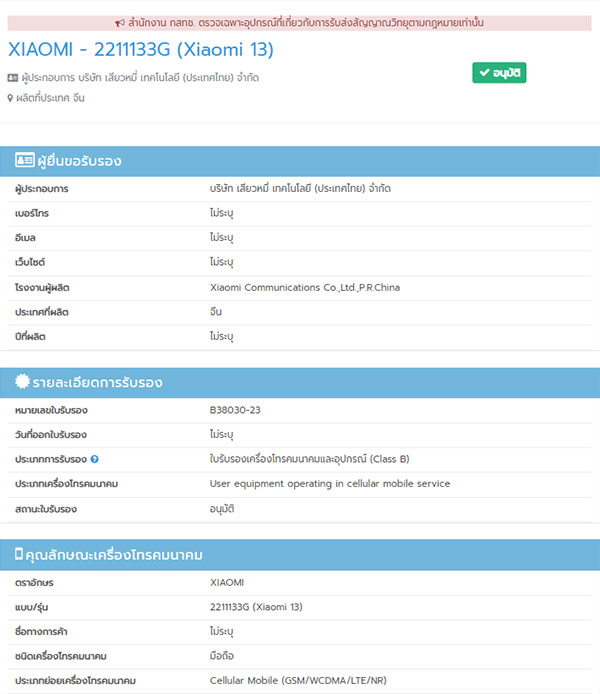Select the operator name value in ผู้ประกอบการ row
The width and height of the screenshot is (600, 694).
tap(300, 189)
